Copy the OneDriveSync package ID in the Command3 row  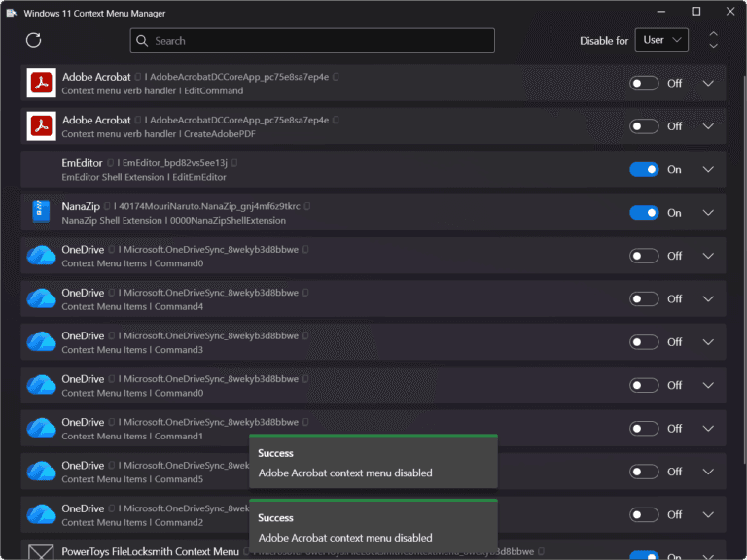pyautogui.click(x=305, y=335)
